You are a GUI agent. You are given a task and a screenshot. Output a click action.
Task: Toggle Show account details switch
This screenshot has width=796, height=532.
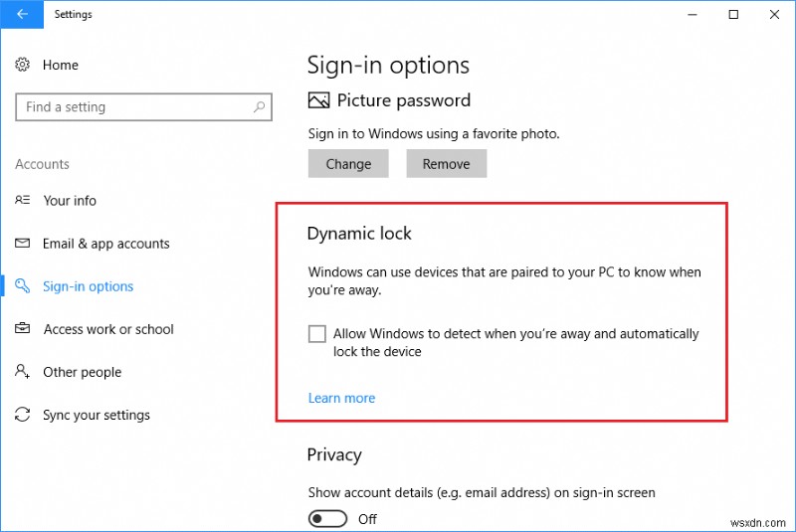pos(328,519)
